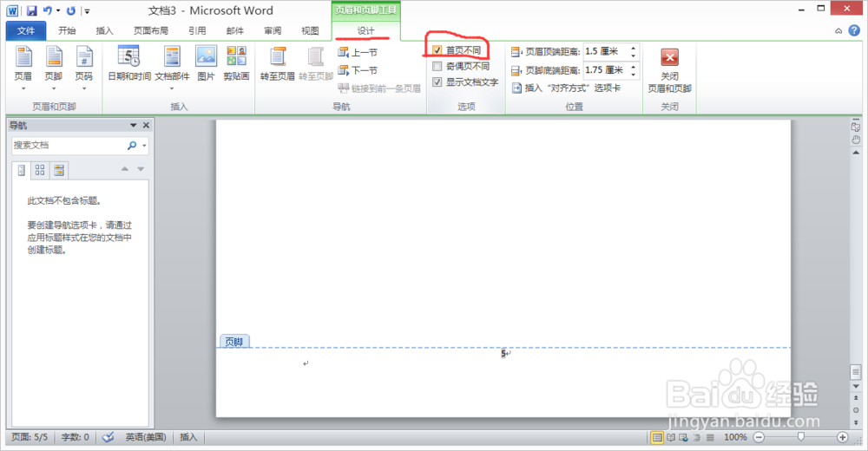This screenshot has width=868, height=451.
Task: Select Full Screen Reading view button
Action: [x=671, y=438]
